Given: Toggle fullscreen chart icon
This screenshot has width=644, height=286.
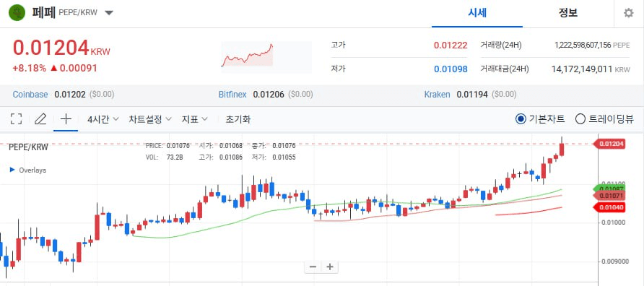Looking at the screenshot, I should (x=16, y=119).
